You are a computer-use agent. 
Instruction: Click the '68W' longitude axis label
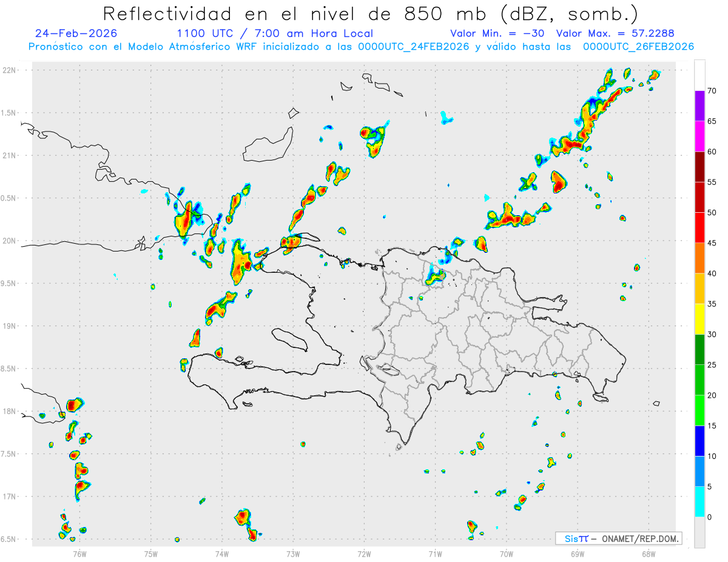[x=649, y=554]
